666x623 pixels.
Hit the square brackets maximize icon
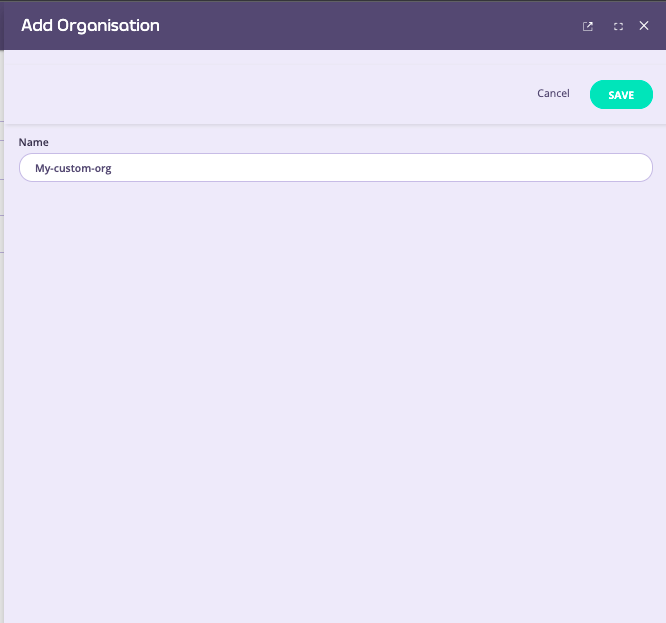[618, 26]
